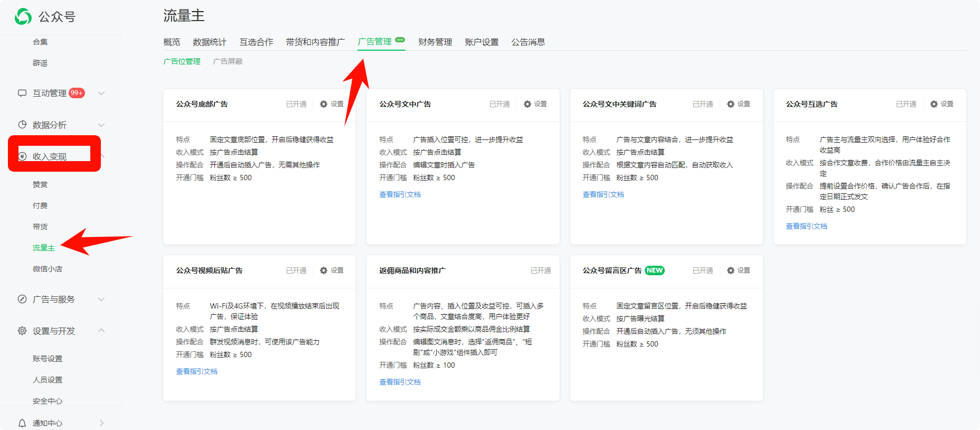Viewport: 980px width, 430px height.
Task: Open 账号设置 in the sidebar
Action: click(x=48, y=359)
